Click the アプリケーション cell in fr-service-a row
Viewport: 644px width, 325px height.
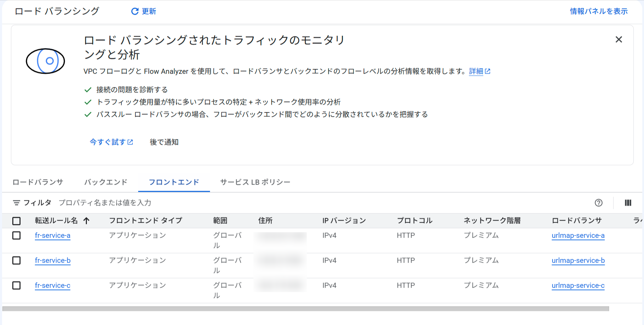coord(137,235)
